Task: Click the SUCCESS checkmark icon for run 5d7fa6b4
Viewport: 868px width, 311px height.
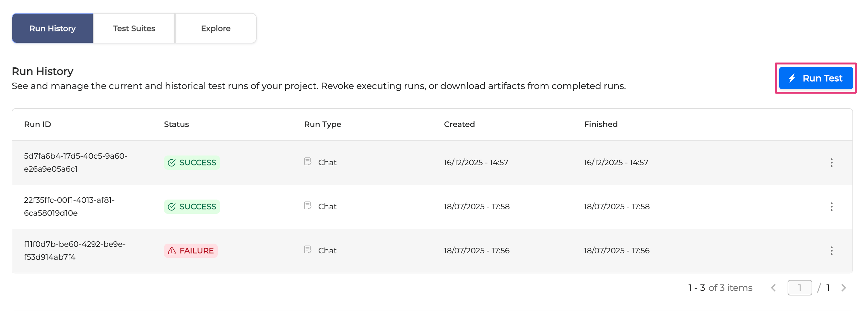Action: (x=172, y=163)
